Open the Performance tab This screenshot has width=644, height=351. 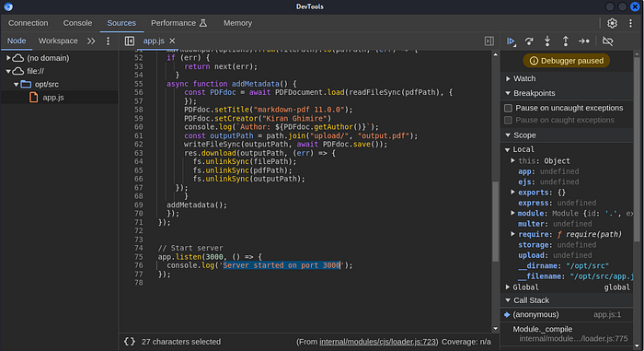coord(178,23)
